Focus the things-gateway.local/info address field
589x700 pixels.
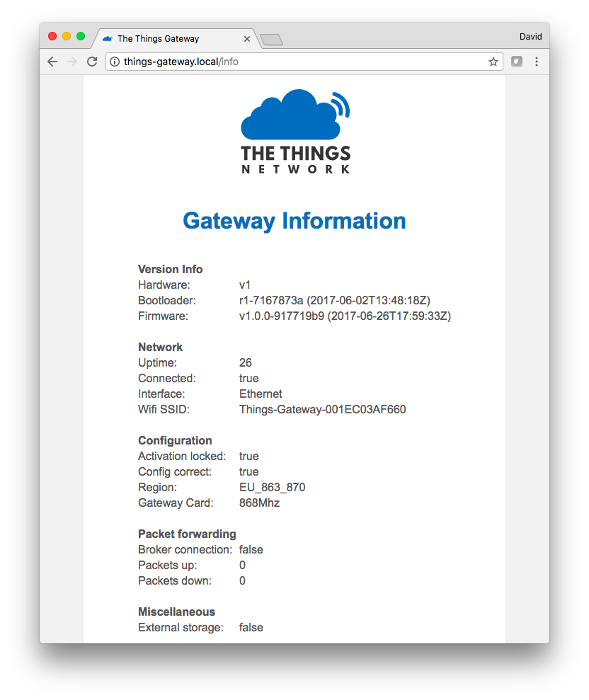(304, 62)
